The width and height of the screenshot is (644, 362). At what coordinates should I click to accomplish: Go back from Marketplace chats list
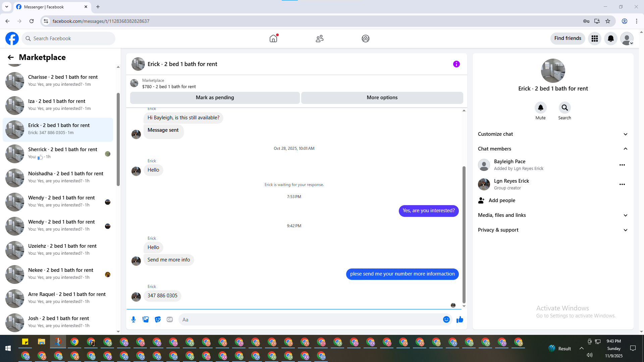point(11,57)
